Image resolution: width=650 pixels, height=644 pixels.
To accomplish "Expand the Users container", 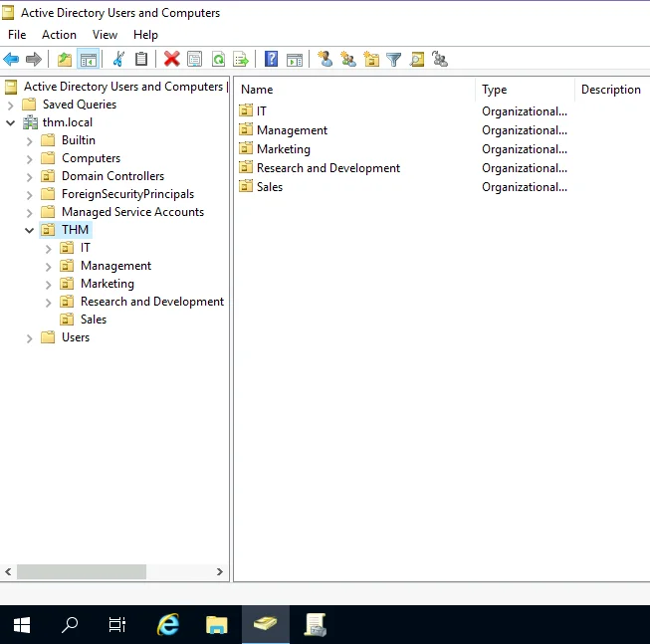I will coord(30,338).
